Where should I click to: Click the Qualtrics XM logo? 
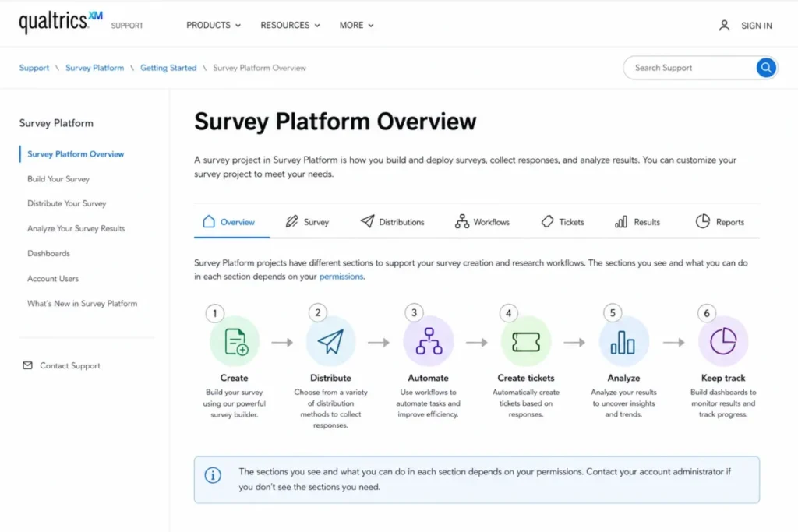tap(61, 22)
